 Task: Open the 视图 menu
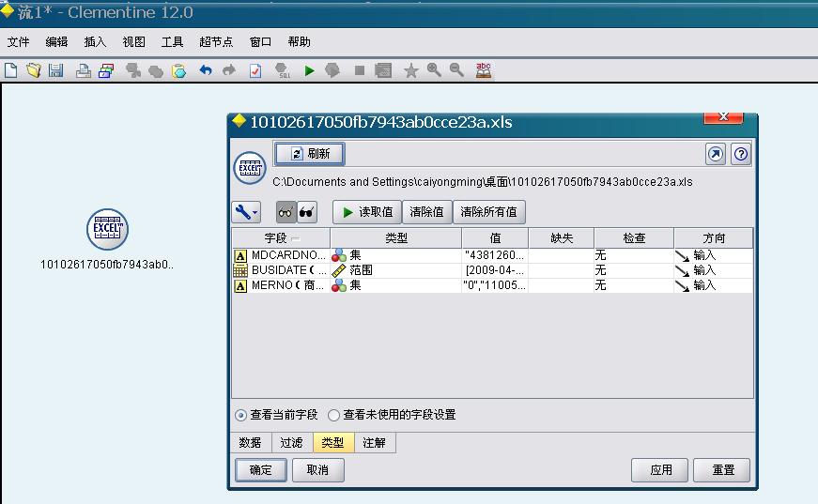click(x=133, y=42)
